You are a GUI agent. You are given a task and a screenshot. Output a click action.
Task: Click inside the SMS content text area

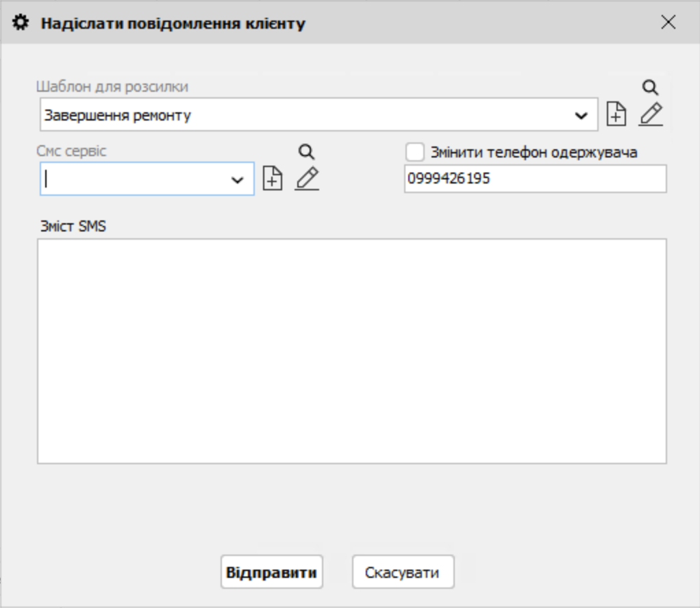click(351, 351)
